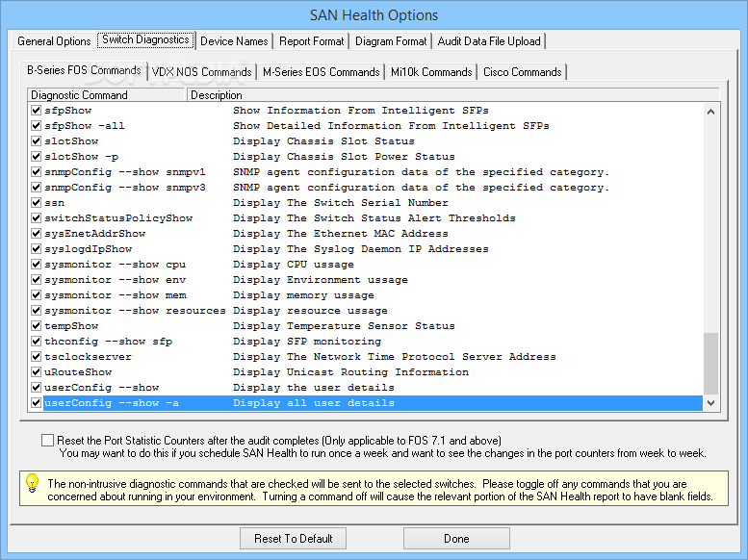Switch to Cisco Commands tab

tap(523, 72)
